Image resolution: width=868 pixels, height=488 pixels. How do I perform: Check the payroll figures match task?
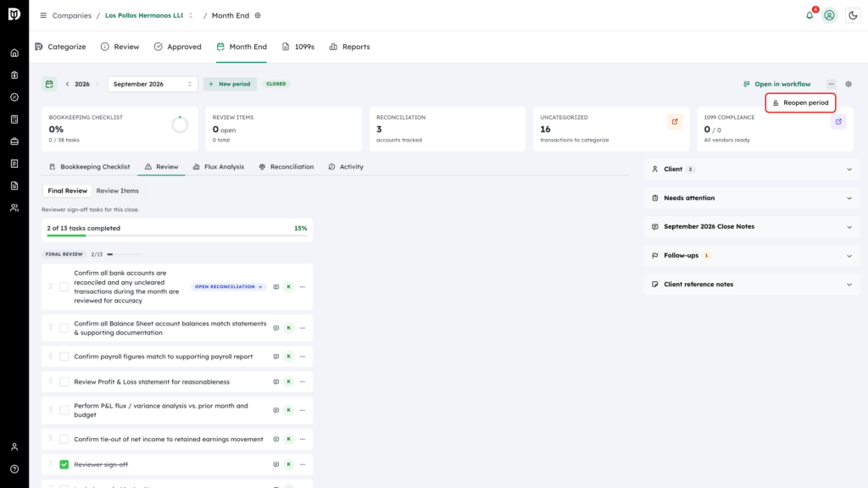point(64,357)
